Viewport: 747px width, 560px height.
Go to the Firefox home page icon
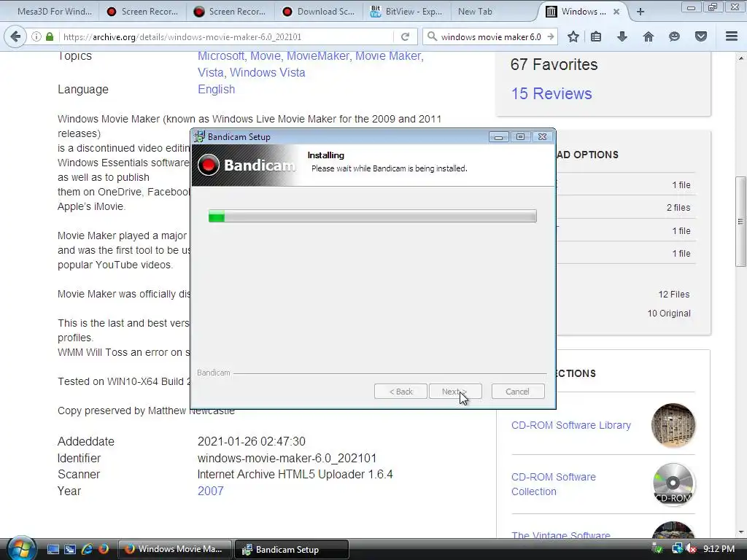click(x=649, y=36)
